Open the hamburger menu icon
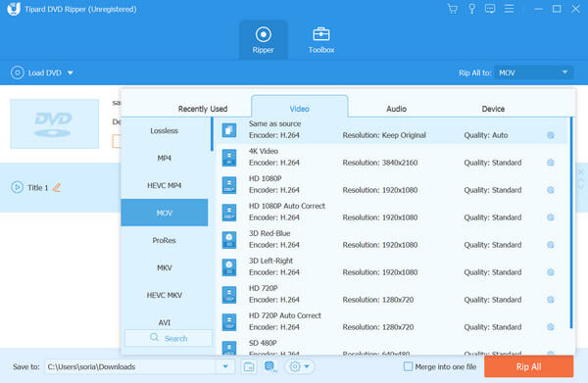Image resolution: width=588 pixels, height=383 pixels. point(509,9)
